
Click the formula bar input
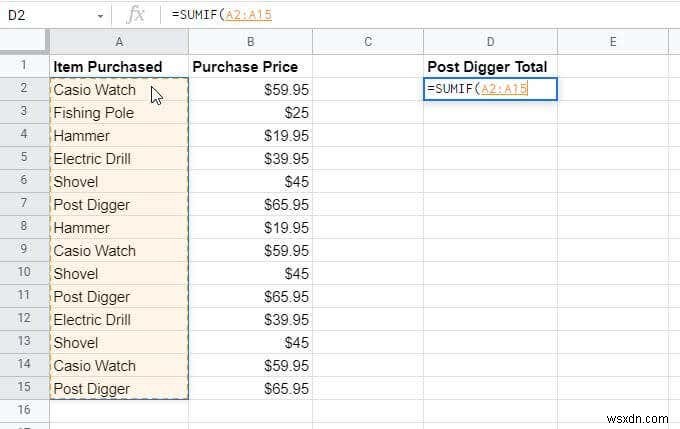coord(420,15)
